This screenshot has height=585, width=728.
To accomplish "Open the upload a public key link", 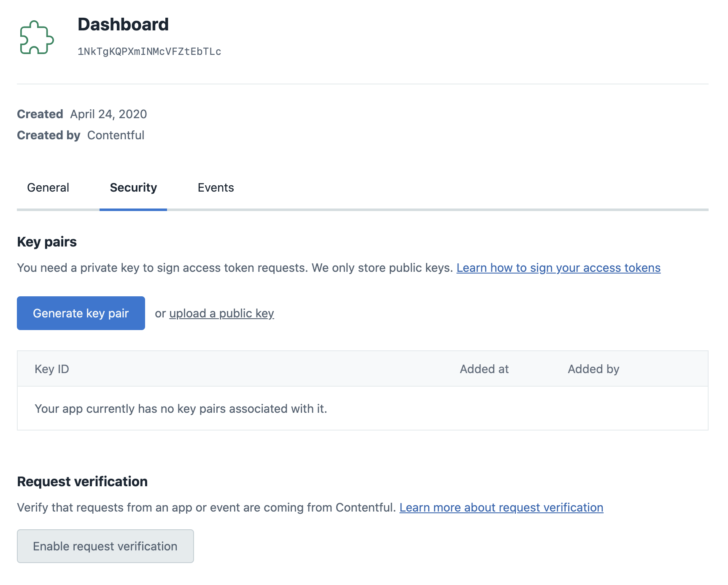I will [221, 313].
